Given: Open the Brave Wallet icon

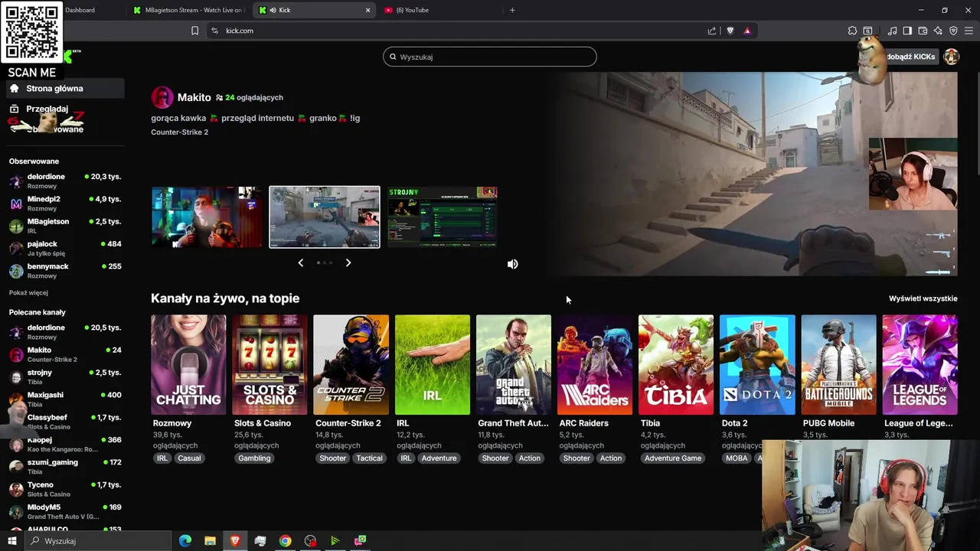Looking at the screenshot, I should [923, 31].
